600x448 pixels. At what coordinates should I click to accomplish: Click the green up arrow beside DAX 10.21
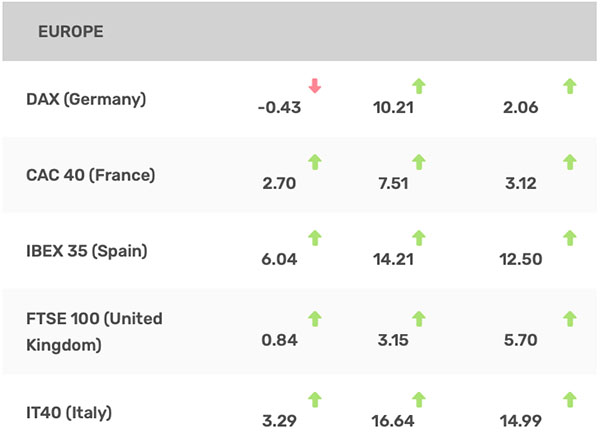pos(419,86)
